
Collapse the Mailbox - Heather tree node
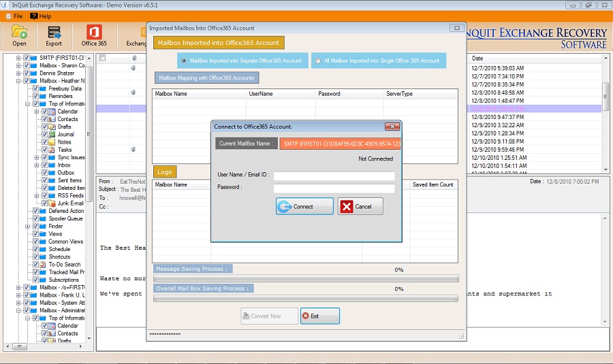click(x=18, y=81)
